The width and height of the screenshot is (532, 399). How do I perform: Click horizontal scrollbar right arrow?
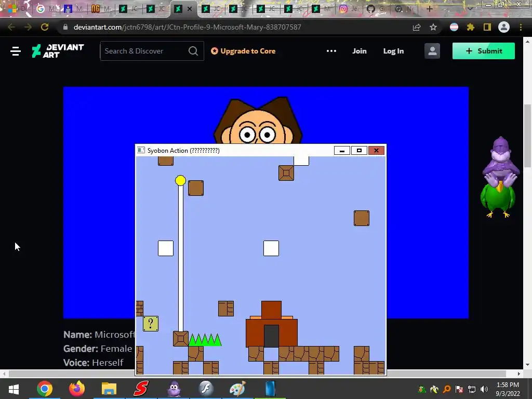coord(519,374)
